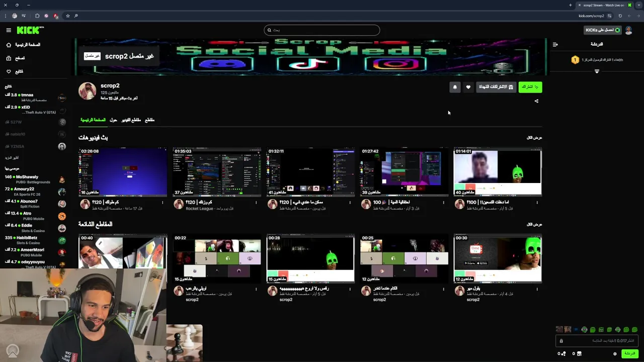The image size is (644, 362).
Task: Open Atro's PUBG Mobile channel
Action: (35, 216)
